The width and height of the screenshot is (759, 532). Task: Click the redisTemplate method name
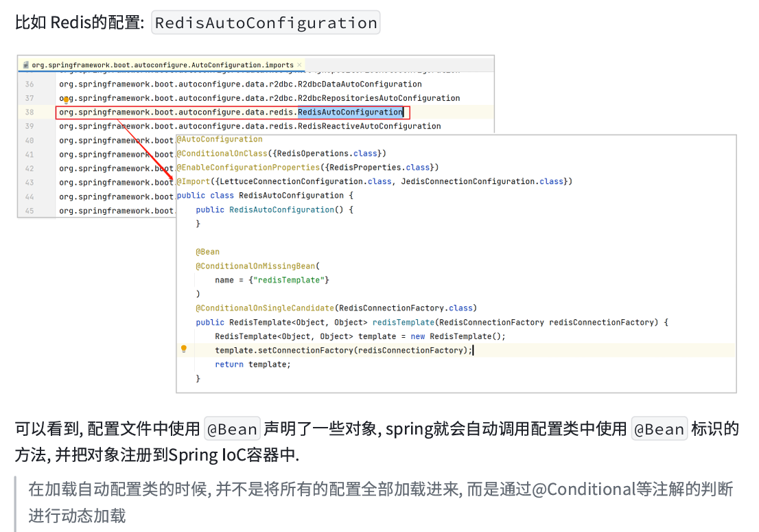[404, 323]
